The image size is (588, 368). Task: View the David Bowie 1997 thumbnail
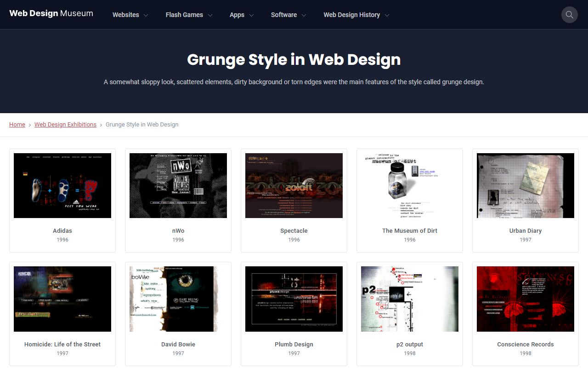(x=178, y=299)
